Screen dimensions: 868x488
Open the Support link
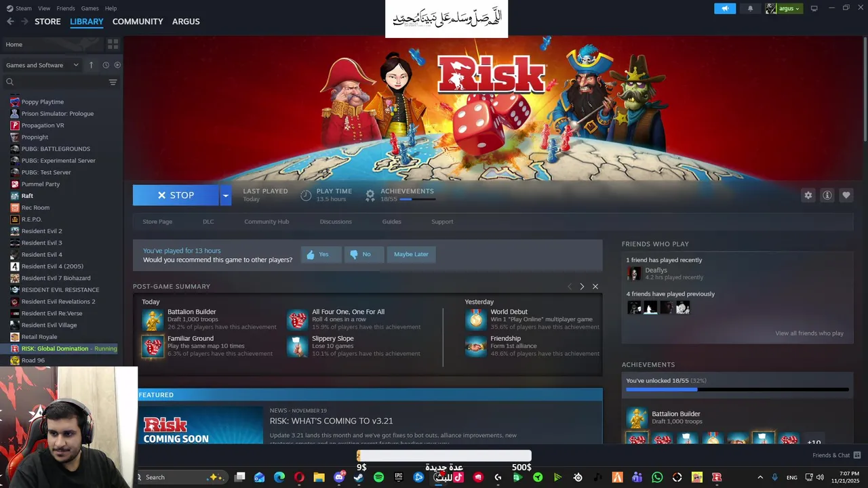442,222
